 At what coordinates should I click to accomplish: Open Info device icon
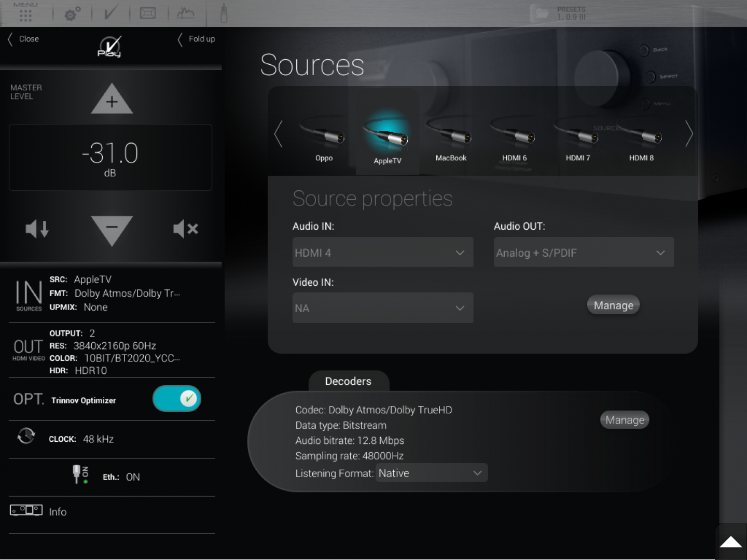pyautogui.click(x=26, y=510)
